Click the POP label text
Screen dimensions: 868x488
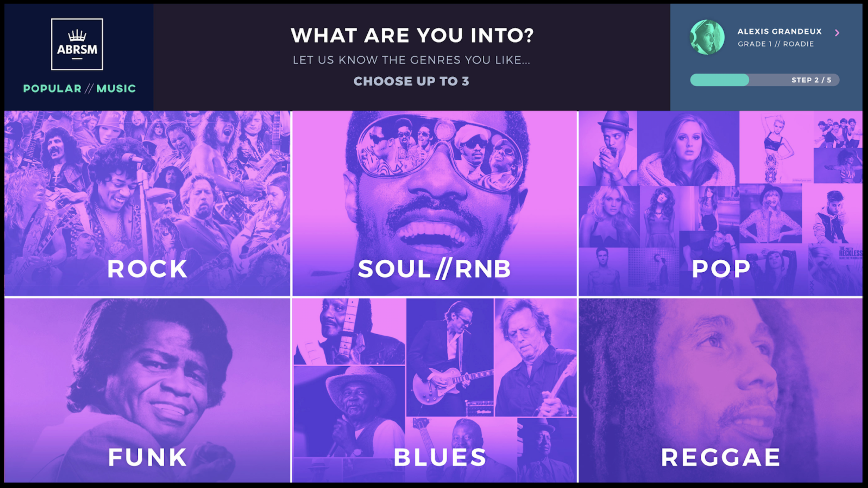pyautogui.click(x=721, y=269)
